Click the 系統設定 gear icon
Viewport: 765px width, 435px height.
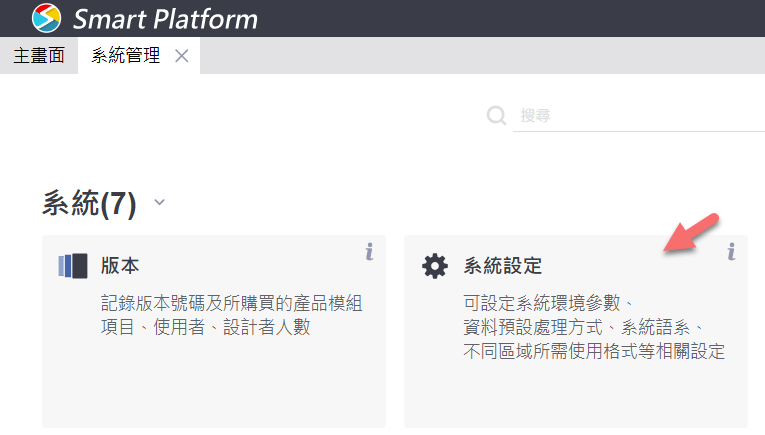(435, 266)
